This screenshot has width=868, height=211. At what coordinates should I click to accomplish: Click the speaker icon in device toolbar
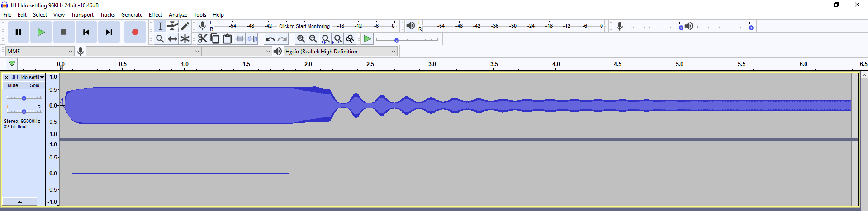[x=278, y=52]
